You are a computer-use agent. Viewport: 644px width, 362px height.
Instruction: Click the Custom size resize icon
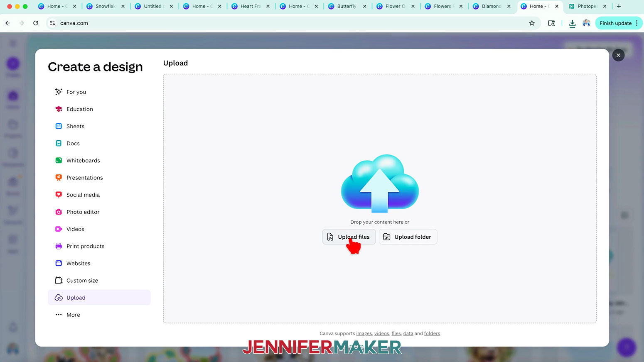(x=59, y=281)
